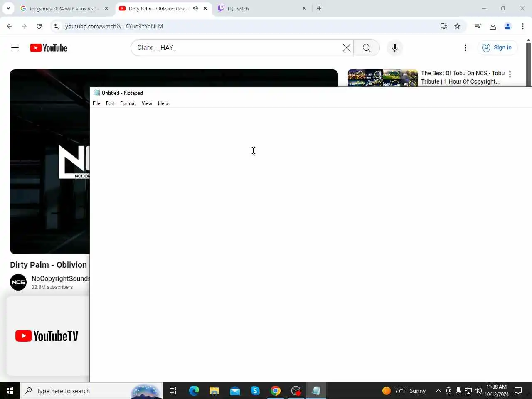Open 'The Best Of Tobu On NCS' title link
This screenshot has width=532, height=399.
[x=463, y=77]
